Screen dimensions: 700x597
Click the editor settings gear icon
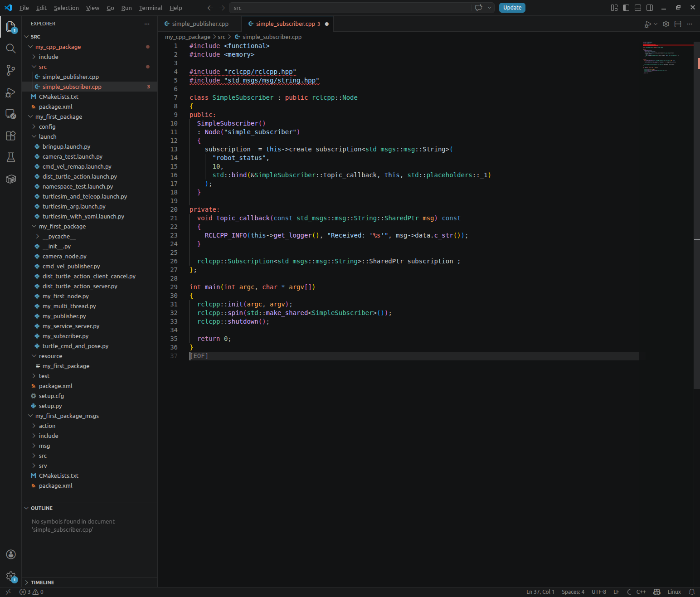(x=666, y=24)
